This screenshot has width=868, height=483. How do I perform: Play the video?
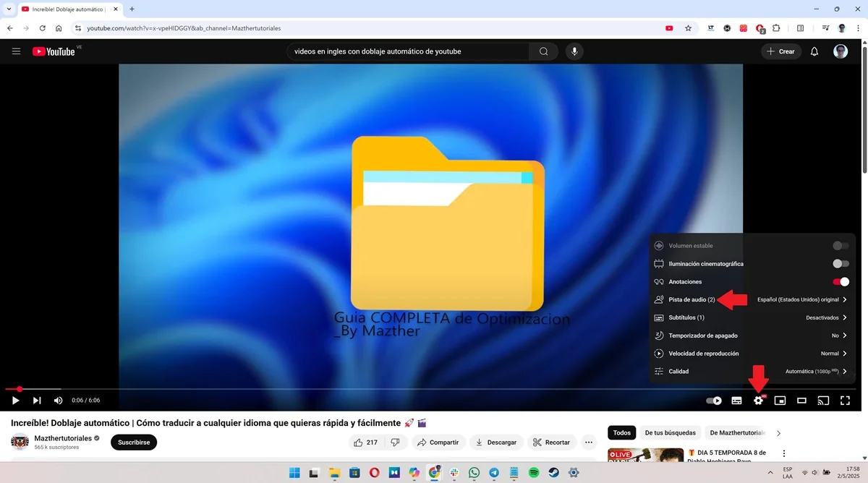coord(15,401)
